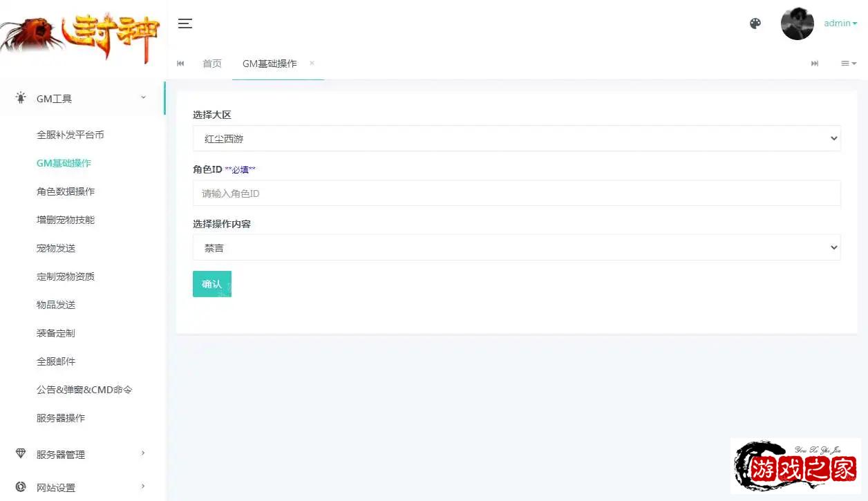Open the admin user dropdown
Screen dimensions: 868x501
[840, 23]
